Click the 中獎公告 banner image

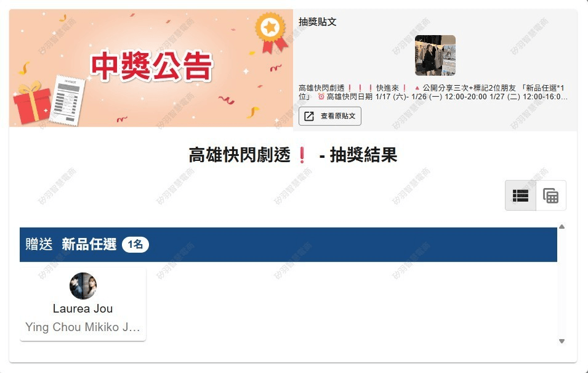(x=151, y=68)
